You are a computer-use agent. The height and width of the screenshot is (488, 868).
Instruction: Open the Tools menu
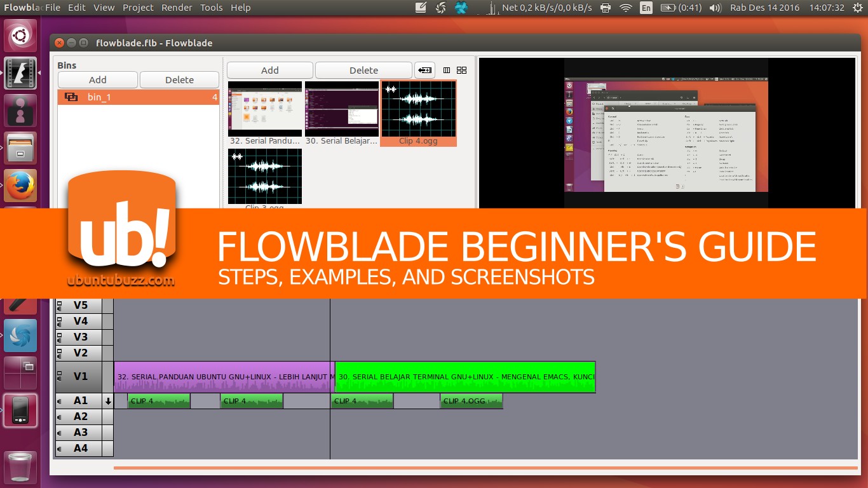point(211,8)
